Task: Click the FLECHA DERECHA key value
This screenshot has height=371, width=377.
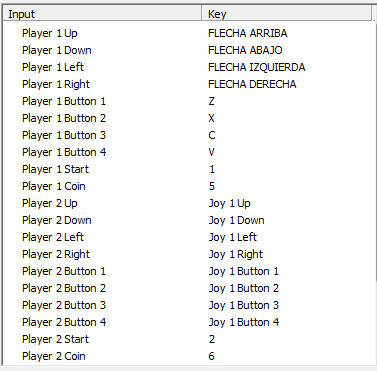Action: [x=252, y=84]
